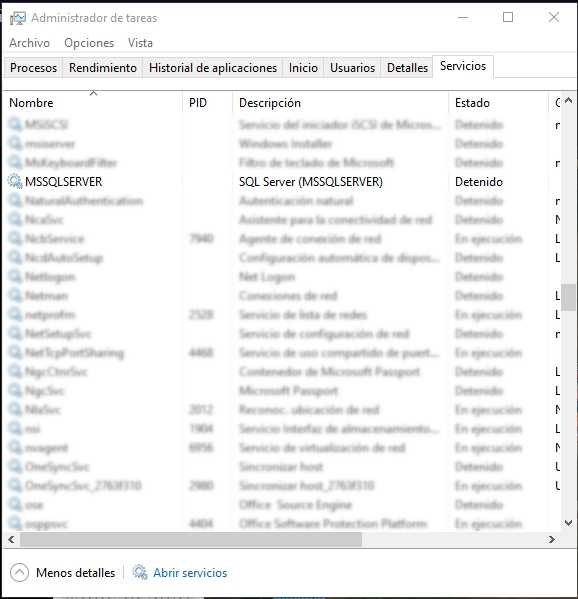
Task: Open the Archivo menu
Action: tap(29, 43)
